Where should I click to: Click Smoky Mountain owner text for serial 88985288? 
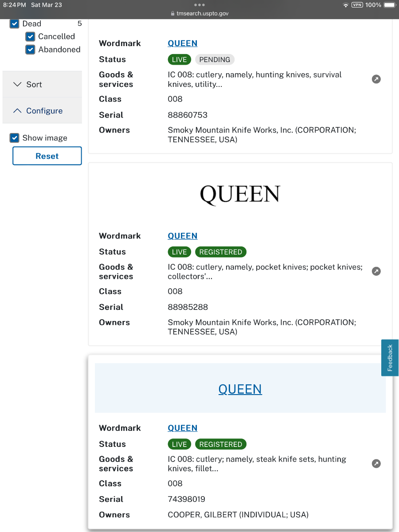262,327
